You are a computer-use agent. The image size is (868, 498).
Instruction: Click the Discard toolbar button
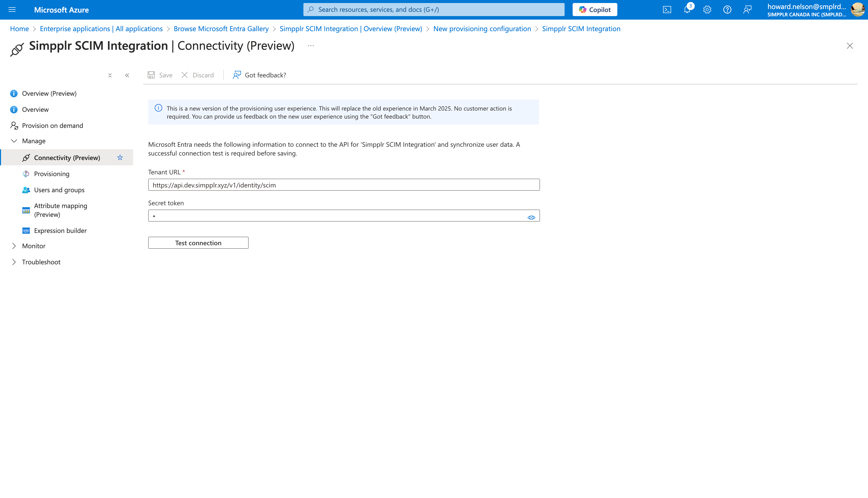[x=198, y=75]
